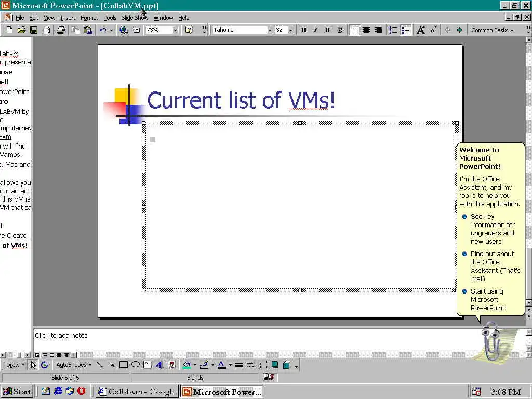Create a new blank presentation
532x399 pixels.
pyautogui.click(x=9, y=30)
